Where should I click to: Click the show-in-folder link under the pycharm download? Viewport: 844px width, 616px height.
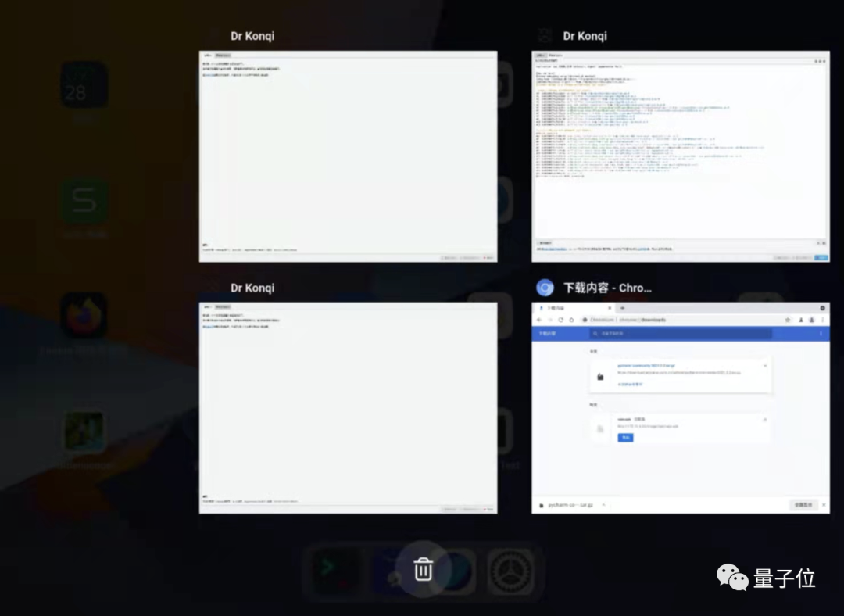[x=630, y=385]
